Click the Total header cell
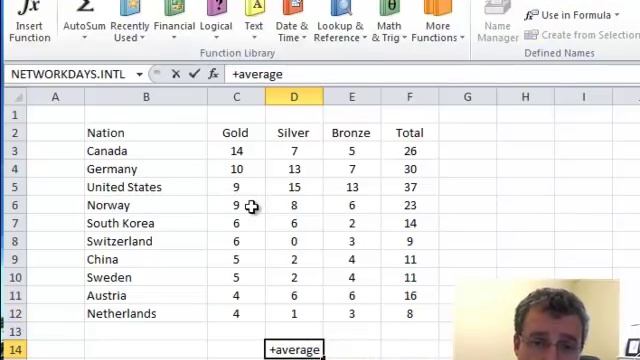The height and width of the screenshot is (360, 640). tap(410, 133)
